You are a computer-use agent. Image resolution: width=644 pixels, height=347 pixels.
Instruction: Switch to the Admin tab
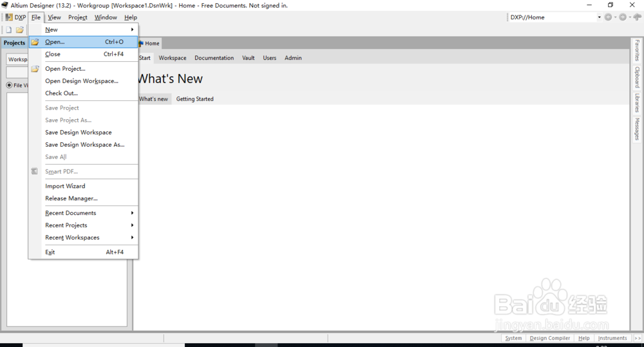tap(293, 58)
